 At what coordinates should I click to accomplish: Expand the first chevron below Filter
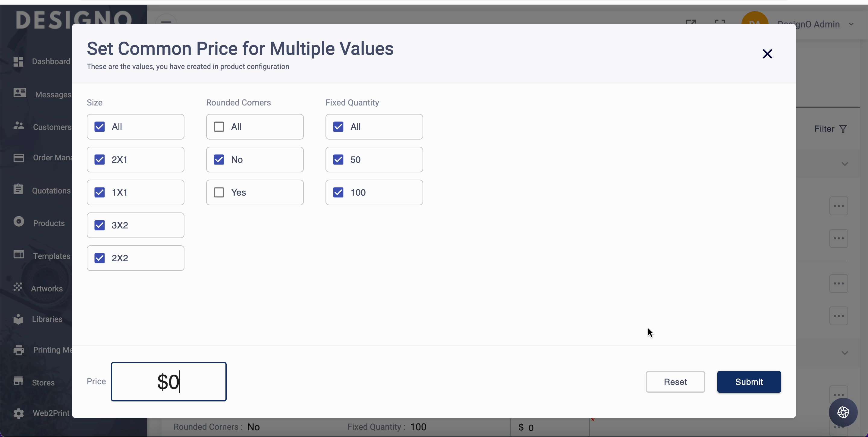click(844, 164)
